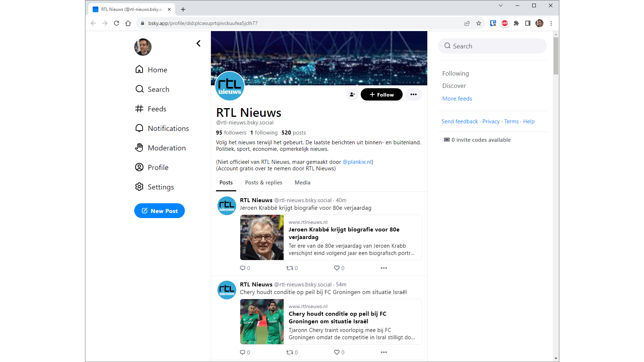Viewport: 644px width, 362px height.
Task: Open Search in the left sidebar
Action: point(152,89)
